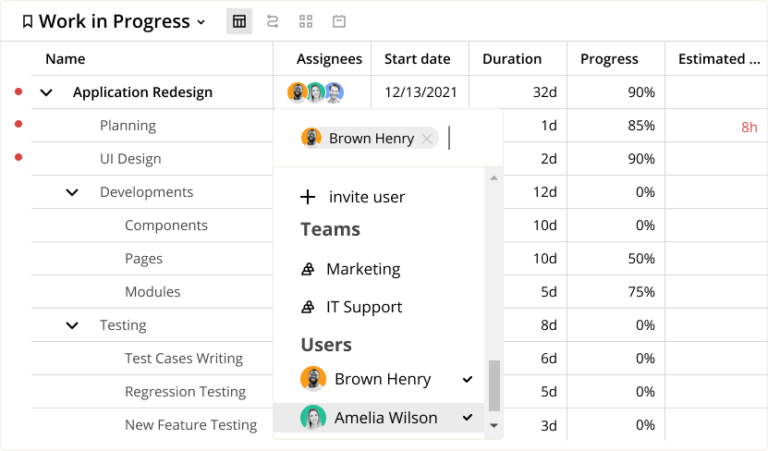This screenshot has width=768, height=451.
Task: Click the Brown Henry chip avatar in the field
Action: pos(311,138)
